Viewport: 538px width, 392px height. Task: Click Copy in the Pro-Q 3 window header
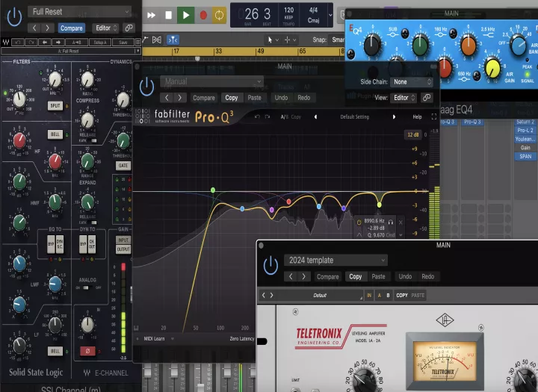pyautogui.click(x=232, y=98)
